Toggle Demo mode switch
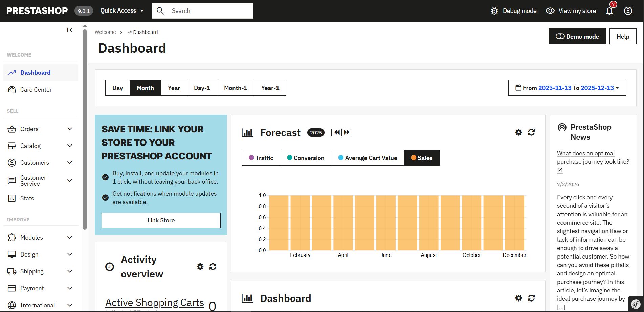 pyautogui.click(x=577, y=36)
